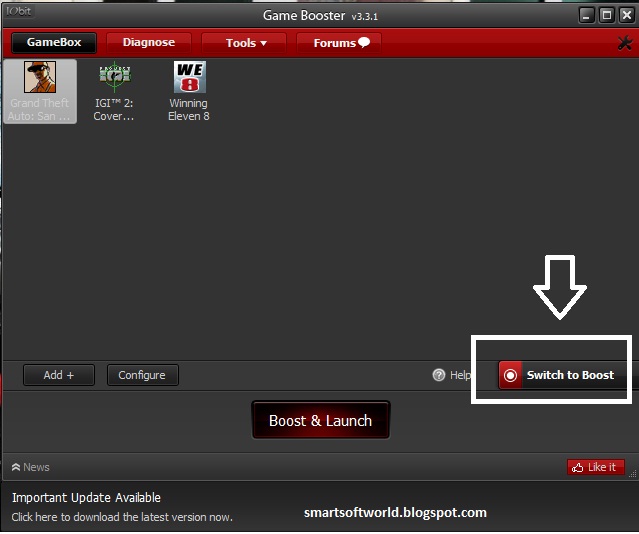Maximize the Game Booster window
The width and height of the screenshot is (639, 534).
click(607, 16)
